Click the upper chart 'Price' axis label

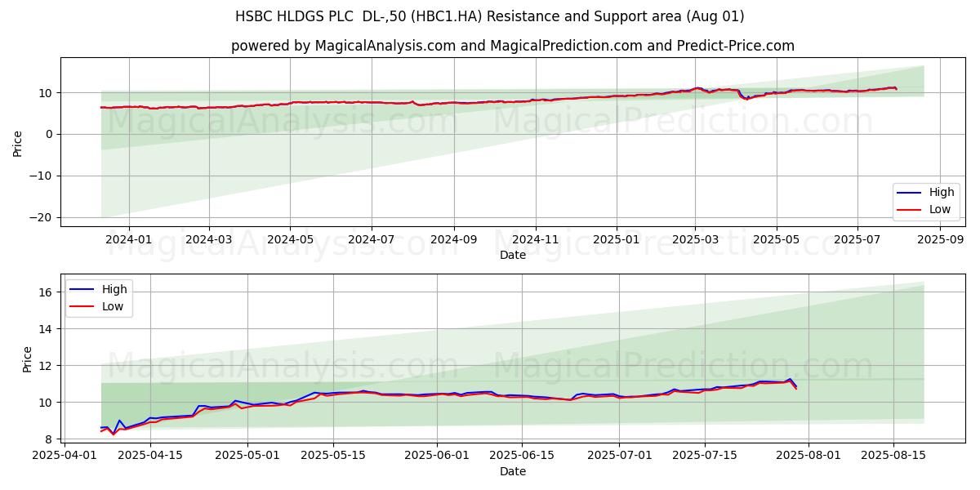point(18,144)
